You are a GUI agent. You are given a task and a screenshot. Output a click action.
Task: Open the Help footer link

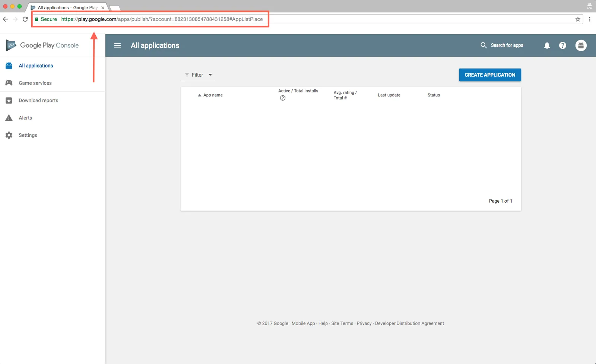[323, 323]
